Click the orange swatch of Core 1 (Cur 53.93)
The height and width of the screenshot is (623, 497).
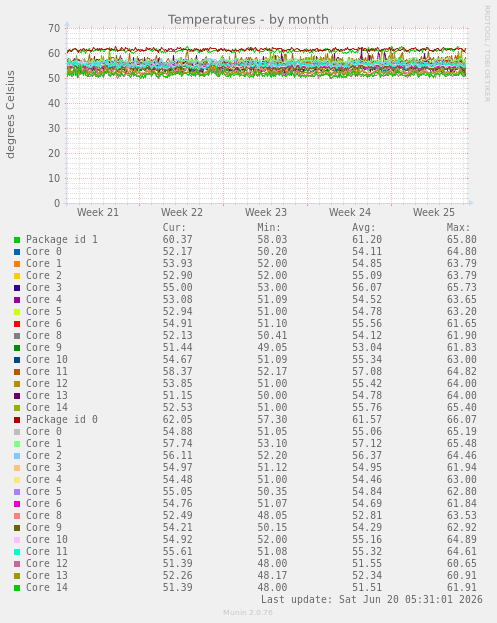pyautogui.click(x=17, y=264)
